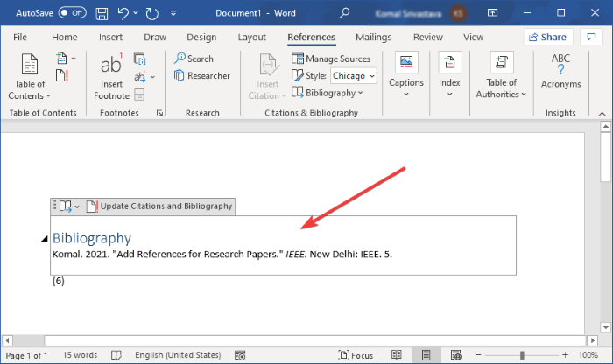Open the citation Style Chicago dropdown
613x364 pixels.
[x=354, y=76]
